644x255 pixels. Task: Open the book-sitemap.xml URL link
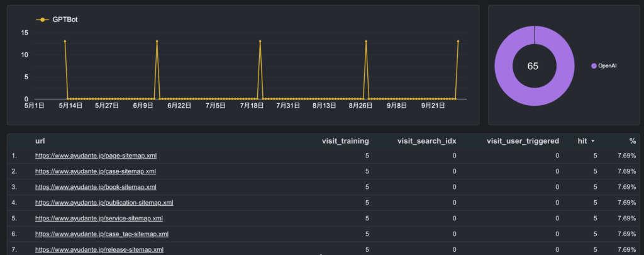tap(96, 187)
